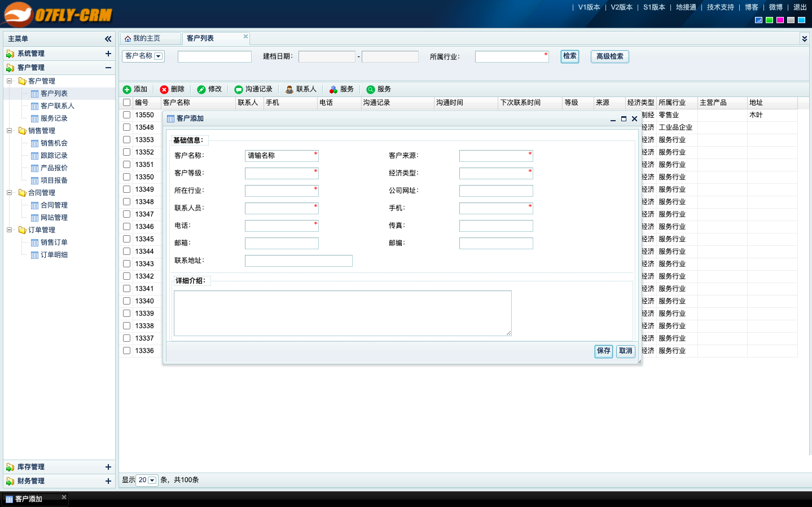Image resolution: width=812 pixels, height=507 pixels.
Task: Click the 修改 edit icon
Action: 201,90
